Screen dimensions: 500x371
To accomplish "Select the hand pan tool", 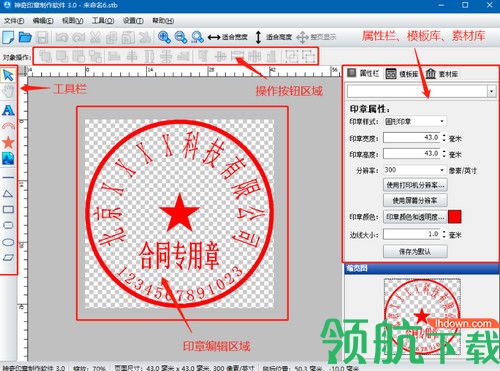I will (x=8, y=92).
